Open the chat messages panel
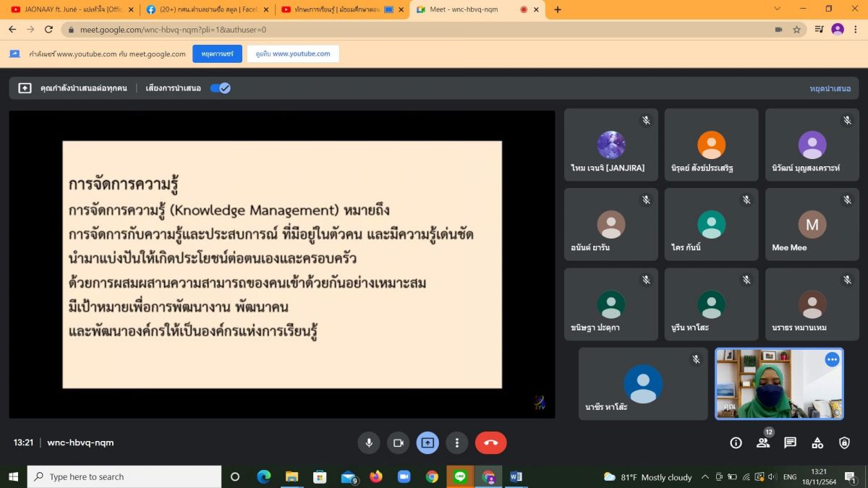The width and height of the screenshot is (868, 488). click(790, 442)
